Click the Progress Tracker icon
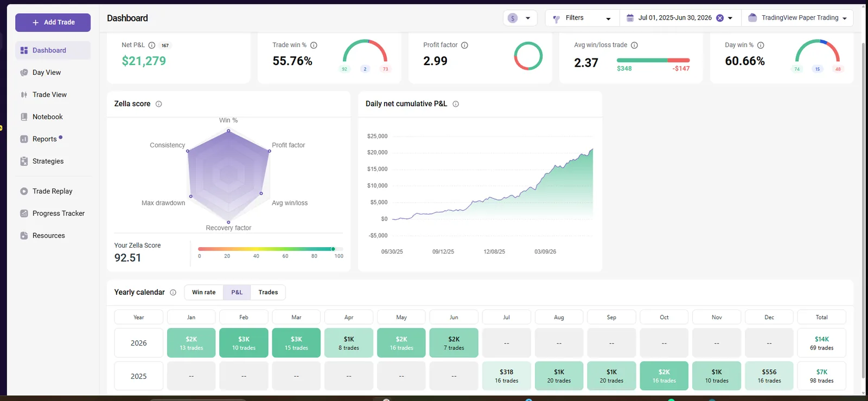 point(24,214)
